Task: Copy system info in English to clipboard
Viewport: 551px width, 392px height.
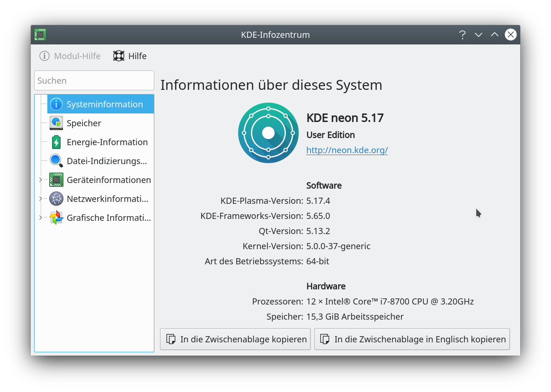Action: (412, 339)
